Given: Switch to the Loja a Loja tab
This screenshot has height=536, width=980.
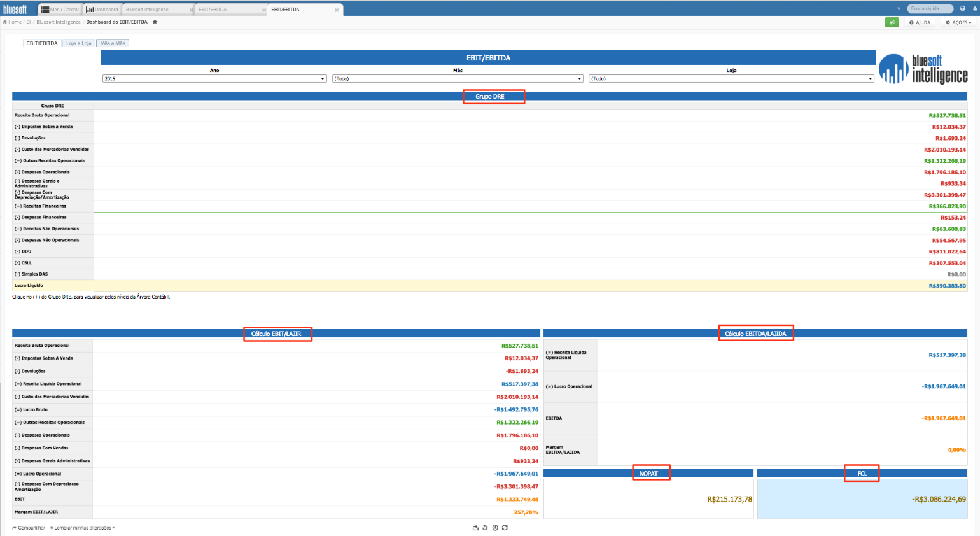Looking at the screenshot, I should (78, 43).
